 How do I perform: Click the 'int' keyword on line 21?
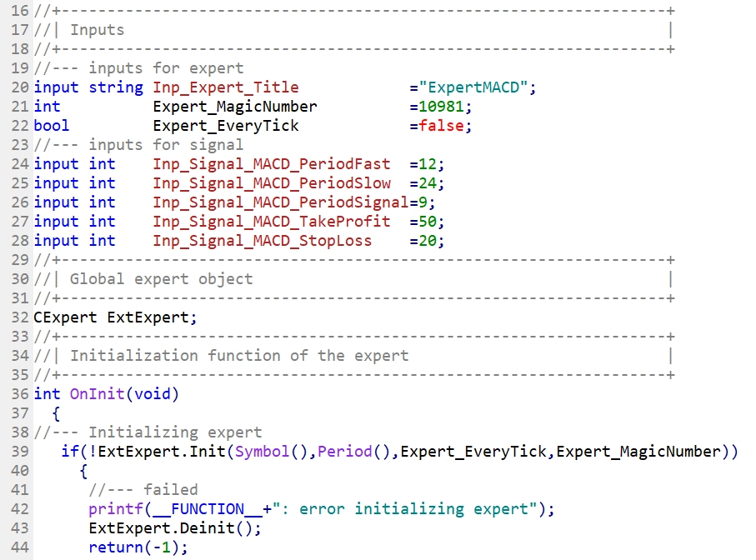47,107
